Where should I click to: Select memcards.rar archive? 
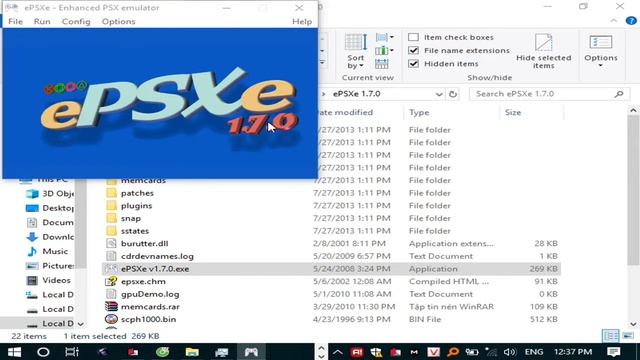150,307
